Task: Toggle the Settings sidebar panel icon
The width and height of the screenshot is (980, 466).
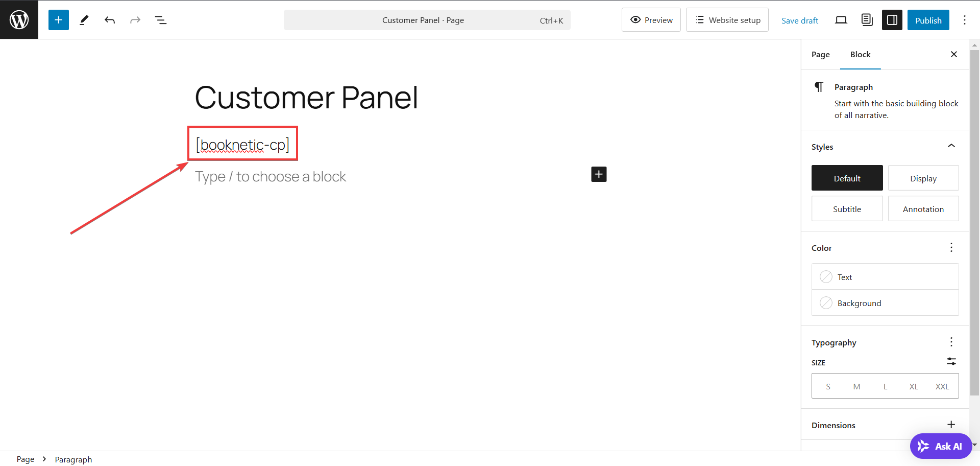Action: (892, 20)
